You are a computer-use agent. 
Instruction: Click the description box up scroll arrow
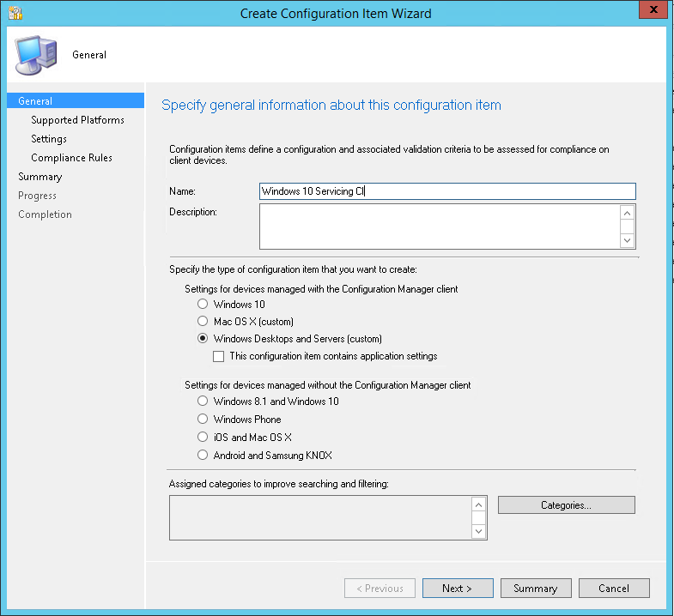[x=627, y=213]
